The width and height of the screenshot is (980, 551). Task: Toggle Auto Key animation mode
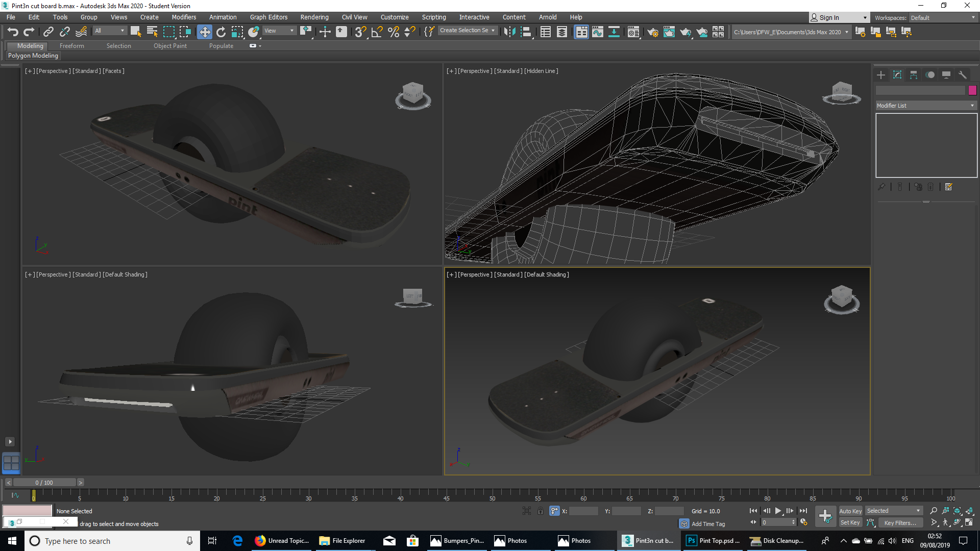click(850, 511)
